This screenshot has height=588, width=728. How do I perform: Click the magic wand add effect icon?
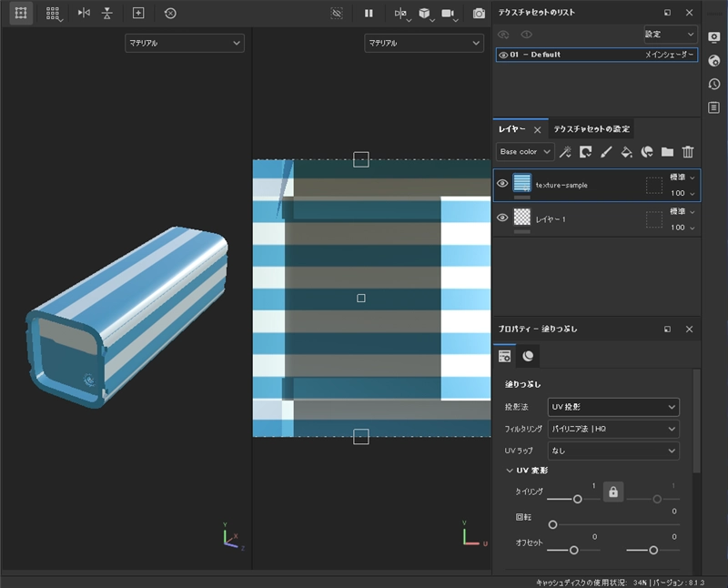(565, 152)
